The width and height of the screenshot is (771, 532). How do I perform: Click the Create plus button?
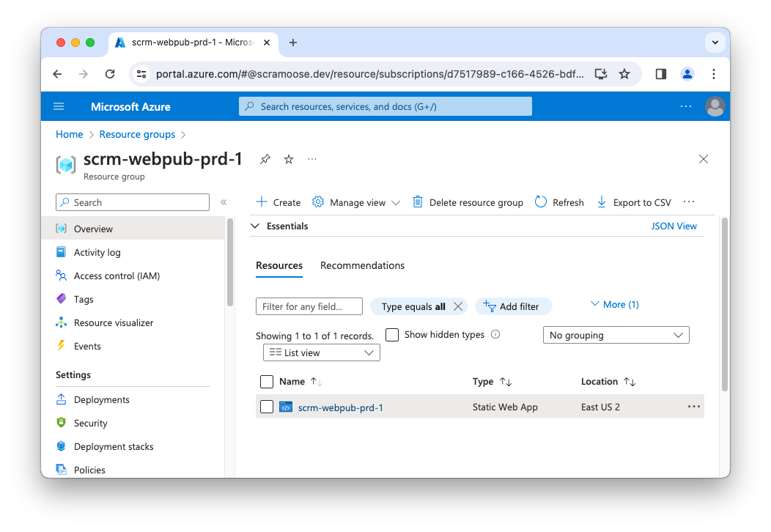278,202
